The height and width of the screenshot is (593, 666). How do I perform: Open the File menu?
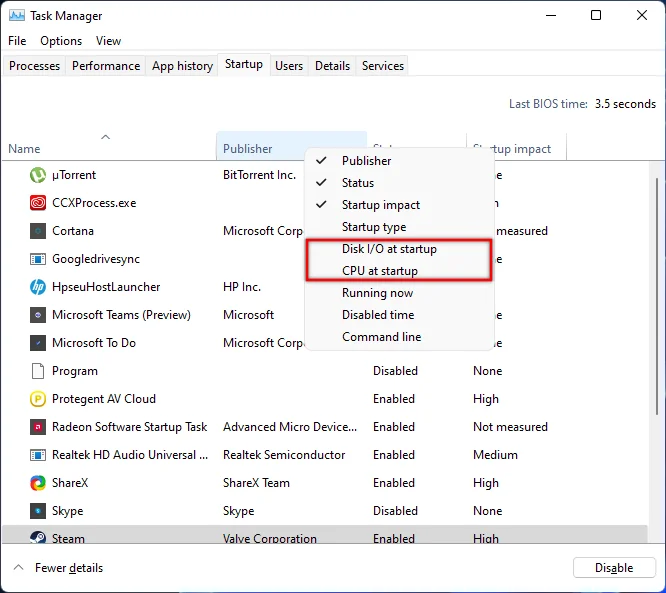point(17,41)
